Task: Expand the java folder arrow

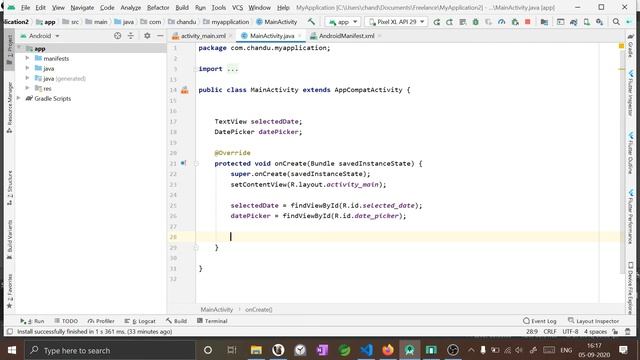Action: [x=27, y=68]
